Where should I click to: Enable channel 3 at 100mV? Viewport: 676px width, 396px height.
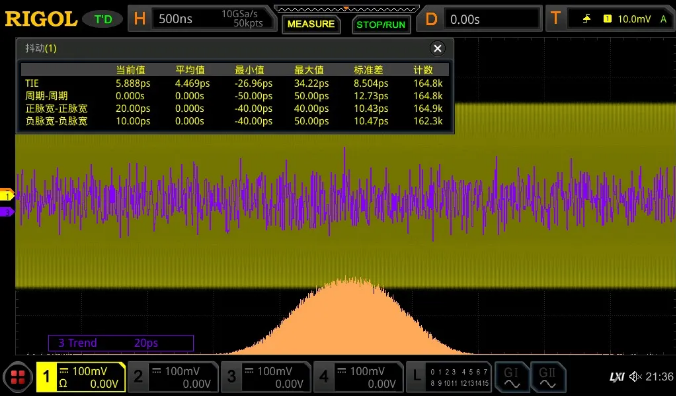point(266,377)
